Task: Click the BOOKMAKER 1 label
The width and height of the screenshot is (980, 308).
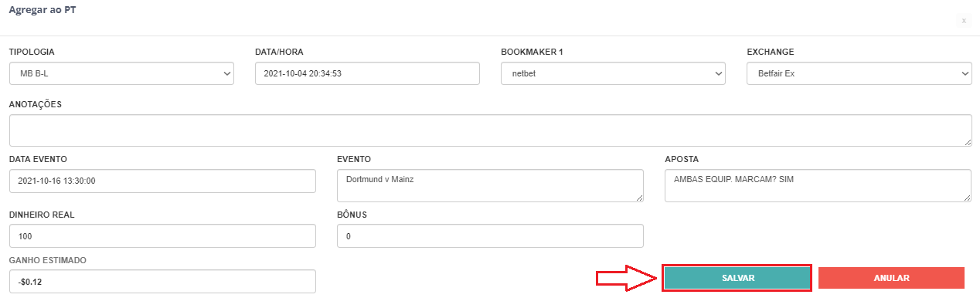Action: 532,52
